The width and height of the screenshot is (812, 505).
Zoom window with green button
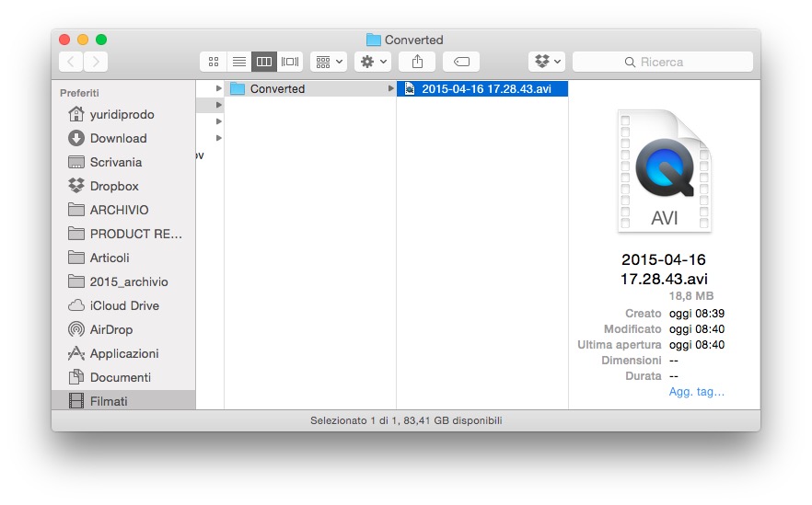click(101, 40)
